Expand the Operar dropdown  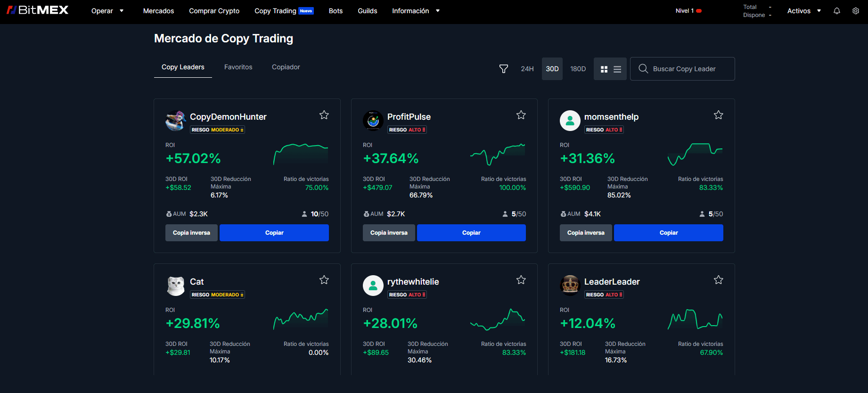(x=107, y=11)
